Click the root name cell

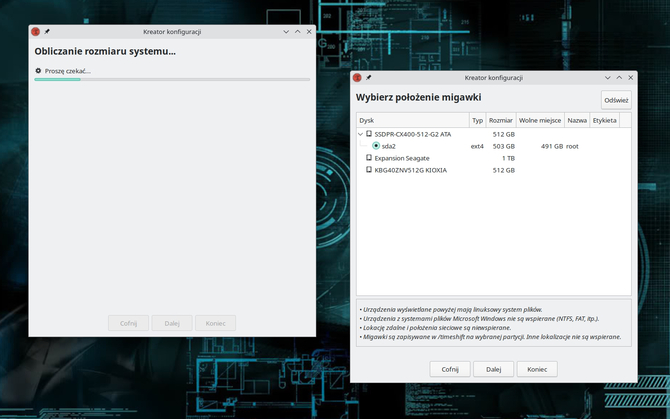[572, 146]
